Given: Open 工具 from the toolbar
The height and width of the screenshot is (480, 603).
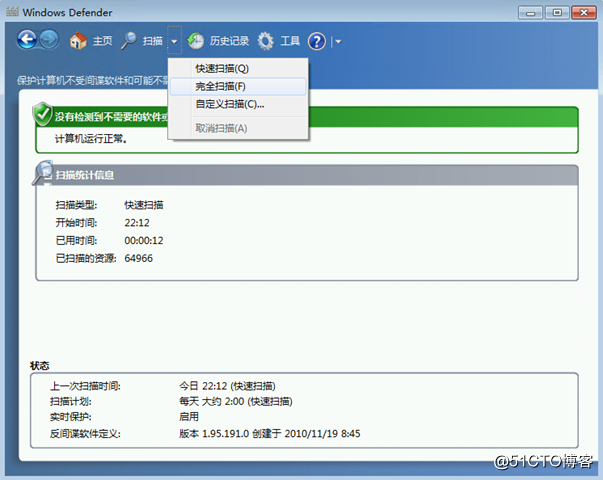Looking at the screenshot, I should click(290, 41).
